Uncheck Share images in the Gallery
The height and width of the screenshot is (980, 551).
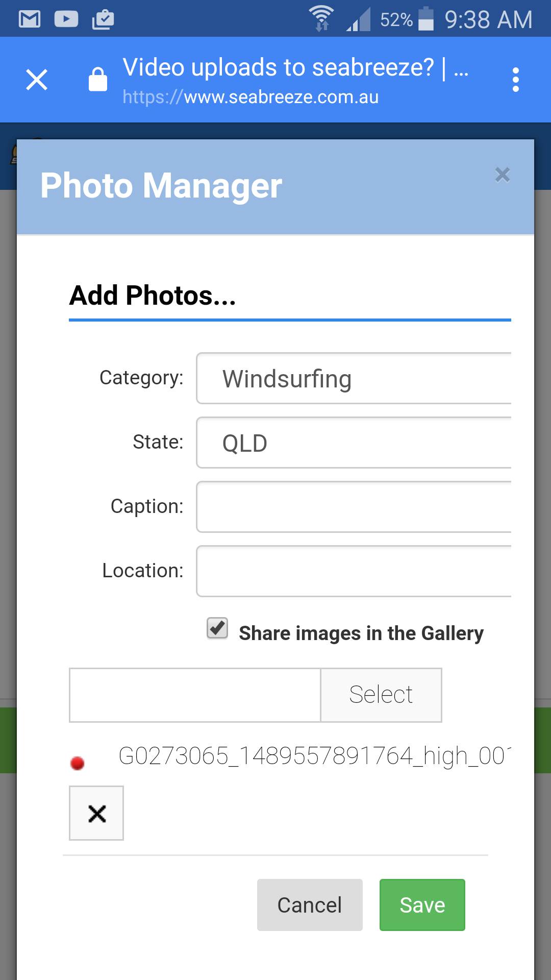(x=216, y=629)
